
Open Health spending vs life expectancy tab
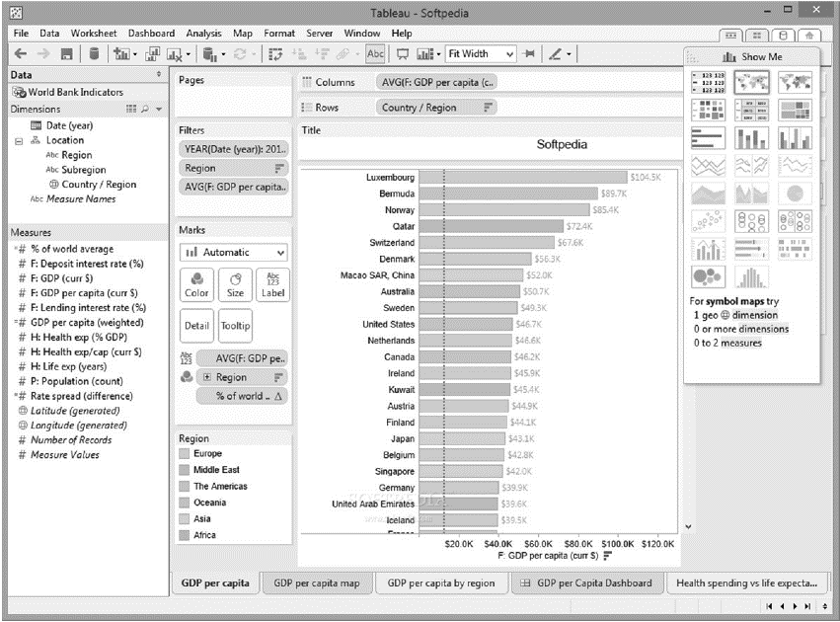(747, 583)
